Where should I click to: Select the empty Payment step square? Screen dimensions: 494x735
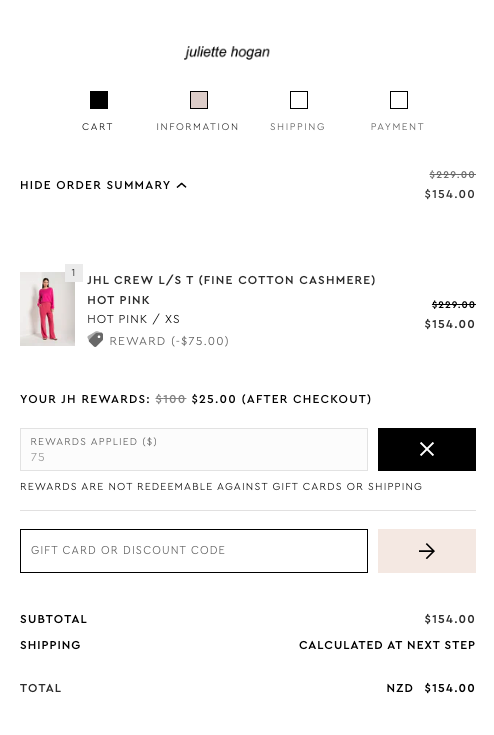[399, 100]
